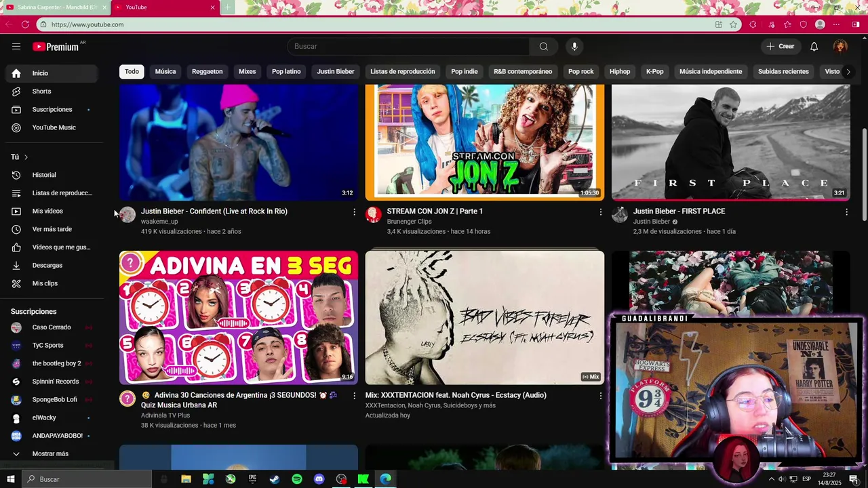Open options menu for Adivina 30 Canciones
This screenshot has width=868, height=488.
354,396
